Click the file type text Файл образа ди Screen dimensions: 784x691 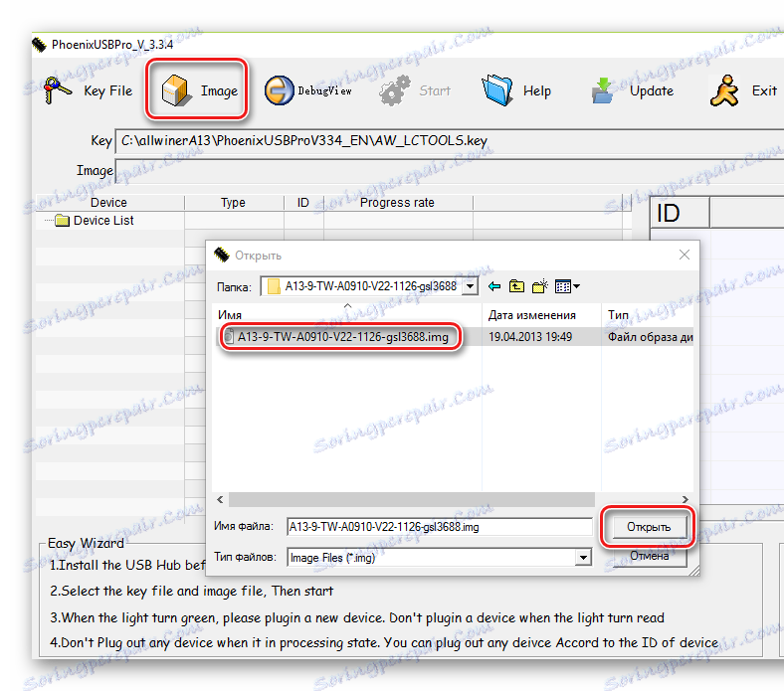coord(650,337)
